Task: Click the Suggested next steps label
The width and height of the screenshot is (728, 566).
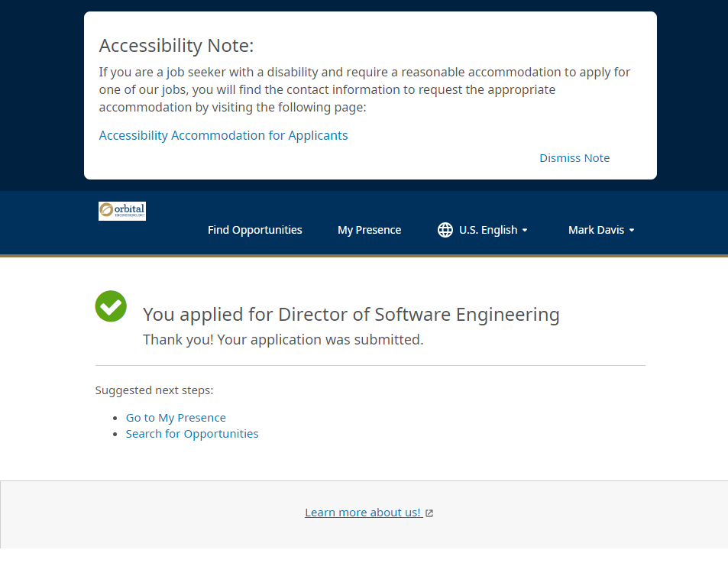Action: pos(154,390)
